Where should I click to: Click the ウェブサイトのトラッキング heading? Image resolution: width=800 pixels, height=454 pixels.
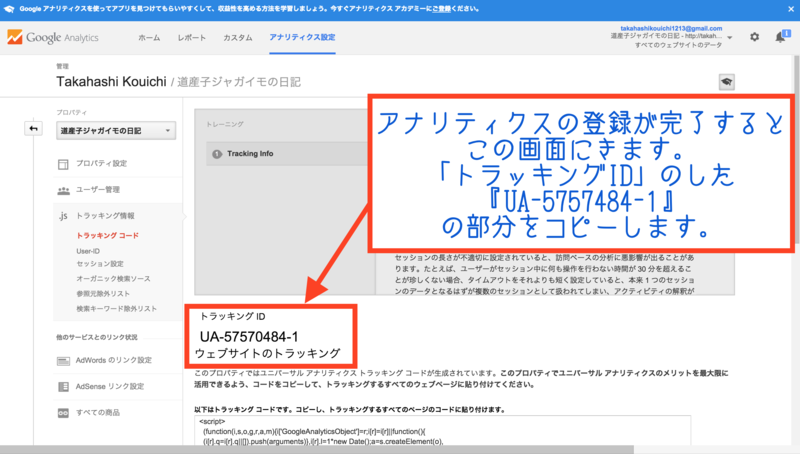(x=267, y=354)
